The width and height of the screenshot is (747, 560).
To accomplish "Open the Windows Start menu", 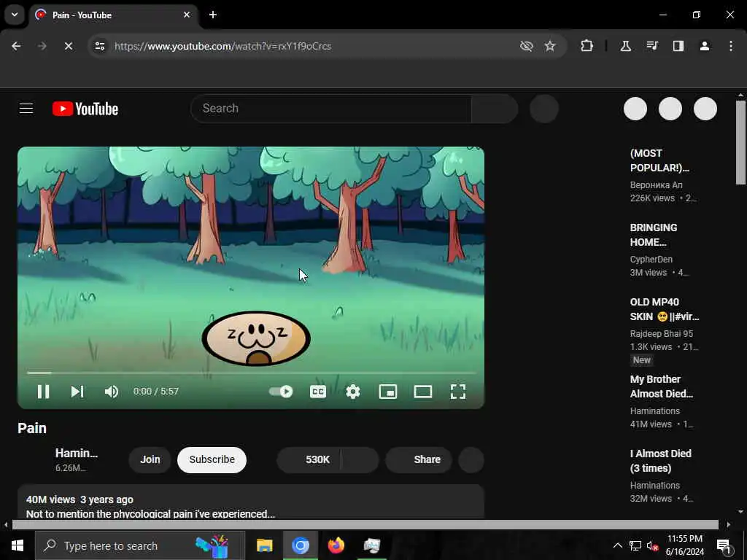I will click(18, 545).
